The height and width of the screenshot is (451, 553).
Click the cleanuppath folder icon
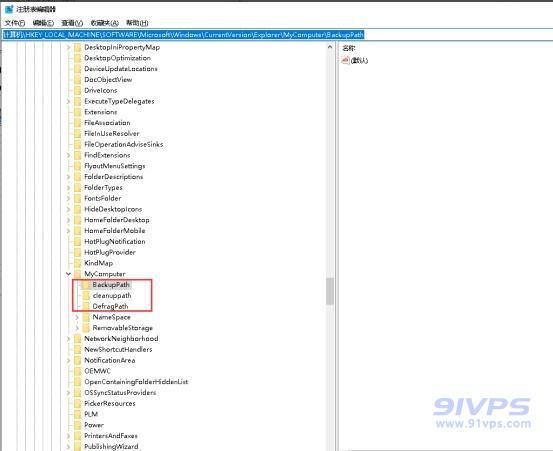tap(86, 295)
